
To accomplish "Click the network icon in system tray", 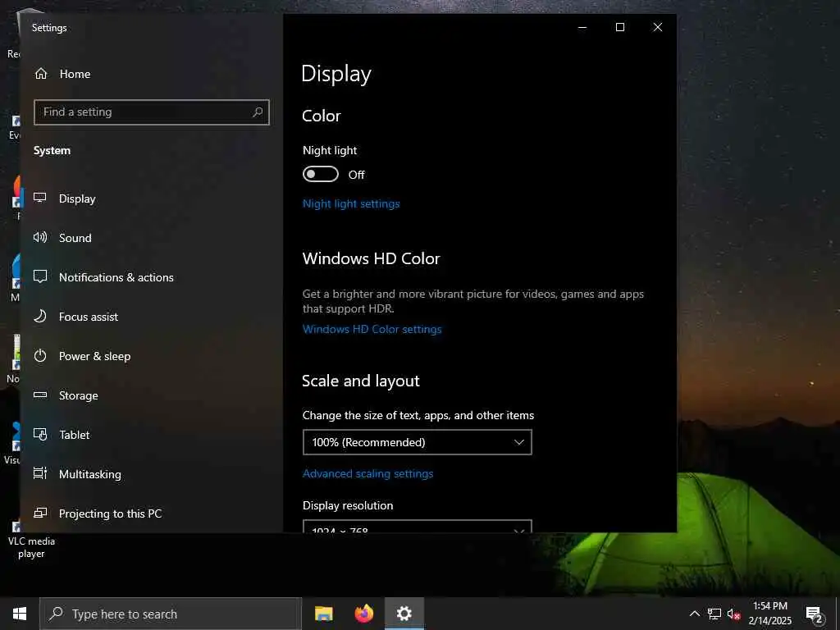I will pyautogui.click(x=714, y=614).
